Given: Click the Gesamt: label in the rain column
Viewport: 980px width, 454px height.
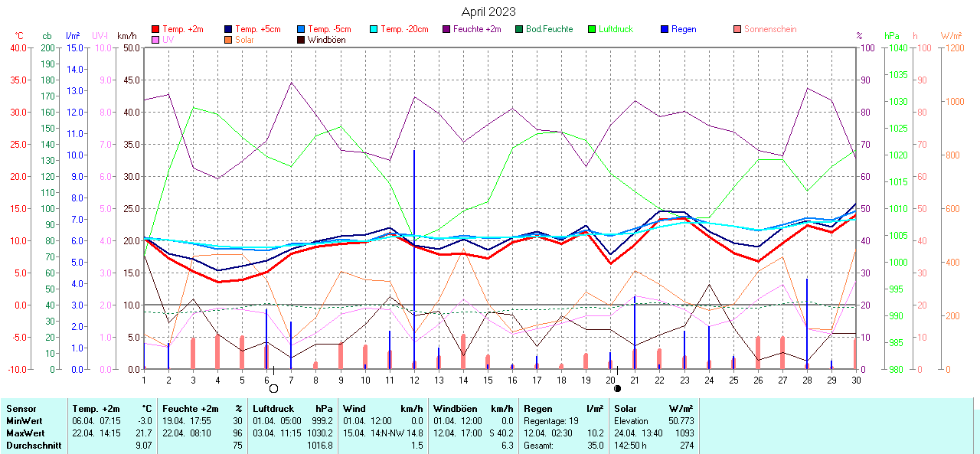Looking at the screenshot, I should coord(537,446).
